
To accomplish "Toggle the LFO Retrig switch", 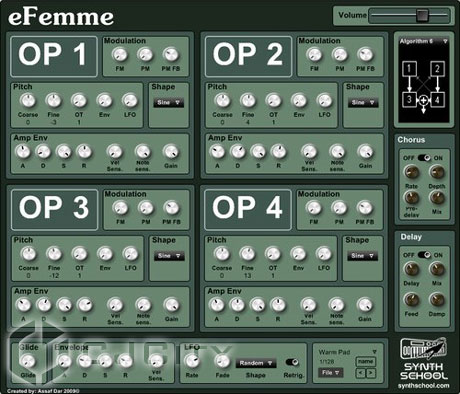I will point(292,362).
